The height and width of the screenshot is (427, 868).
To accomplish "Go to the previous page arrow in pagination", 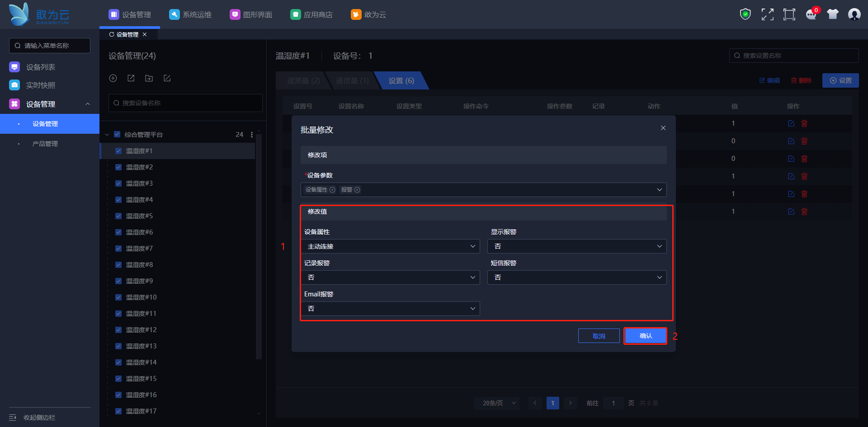I will [535, 403].
